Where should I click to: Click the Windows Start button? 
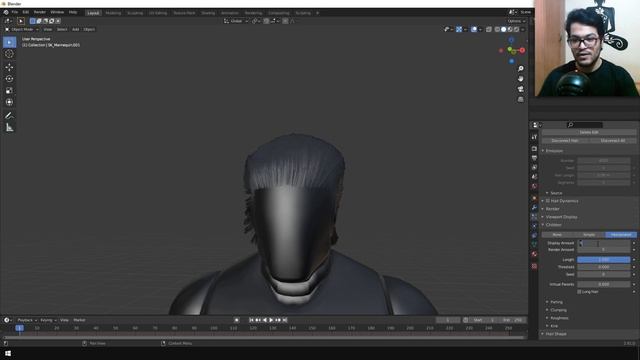[8, 353]
